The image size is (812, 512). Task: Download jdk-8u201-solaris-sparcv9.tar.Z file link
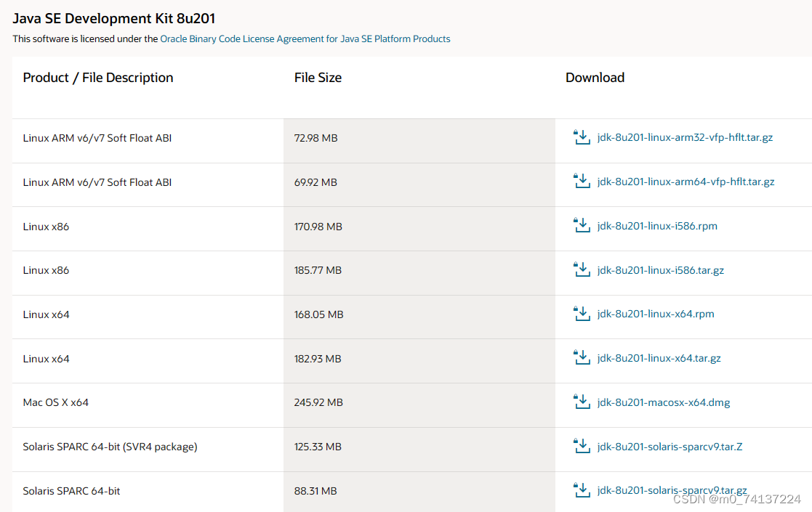(x=670, y=447)
